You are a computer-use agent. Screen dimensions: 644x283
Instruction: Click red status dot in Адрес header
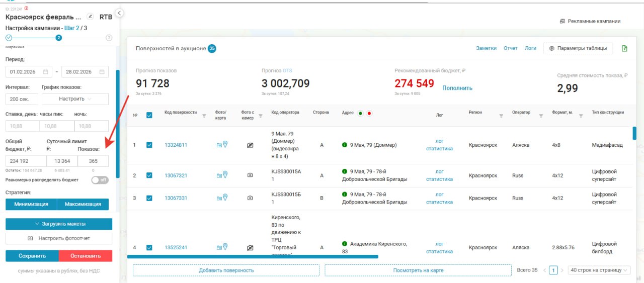pyautogui.click(x=369, y=113)
